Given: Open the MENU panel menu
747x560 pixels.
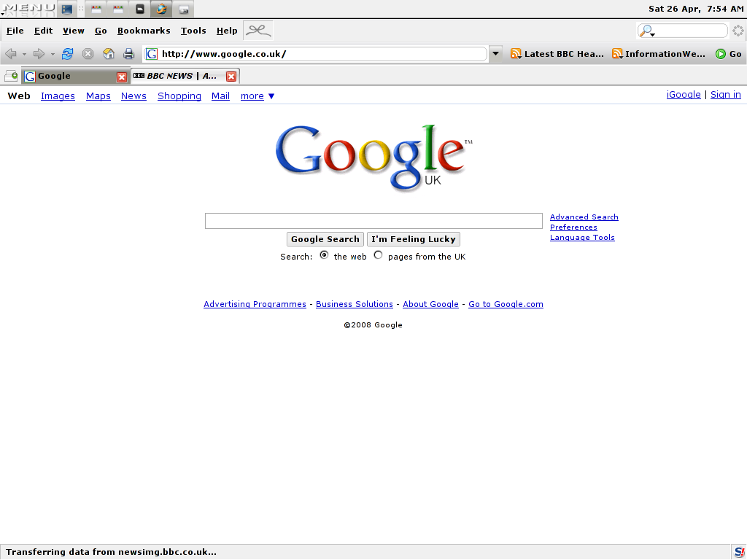Looking at the screenshot, I should point(28,9).
